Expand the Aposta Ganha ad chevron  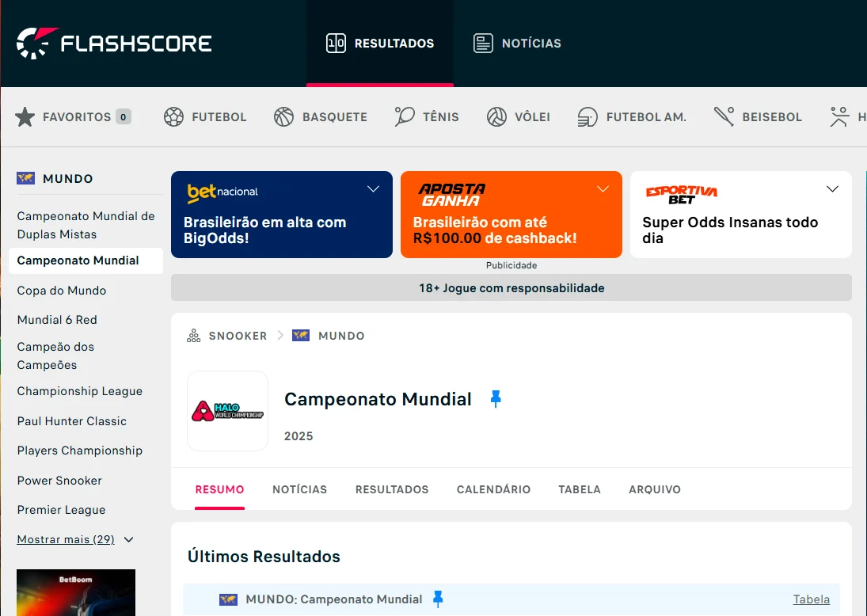point(603,189)
